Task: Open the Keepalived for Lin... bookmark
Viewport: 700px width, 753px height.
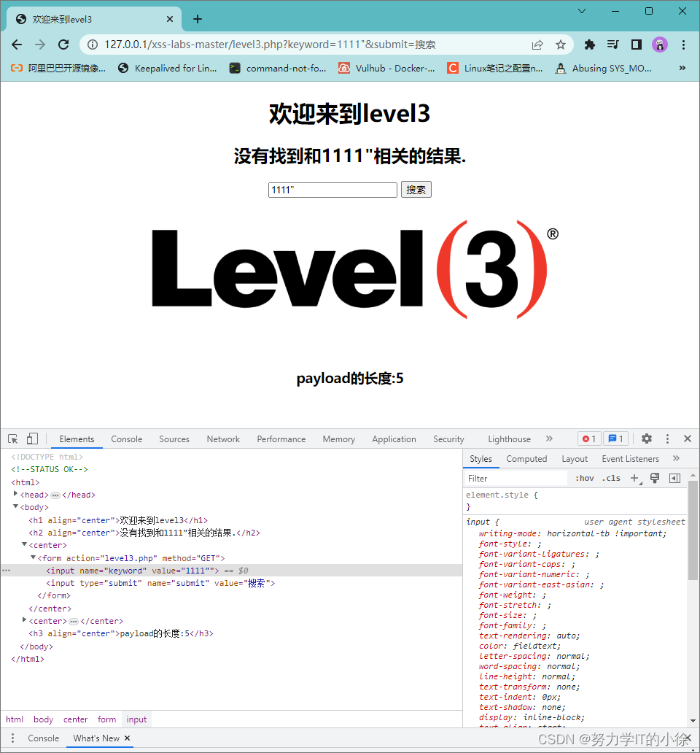Action: [168, 68]
